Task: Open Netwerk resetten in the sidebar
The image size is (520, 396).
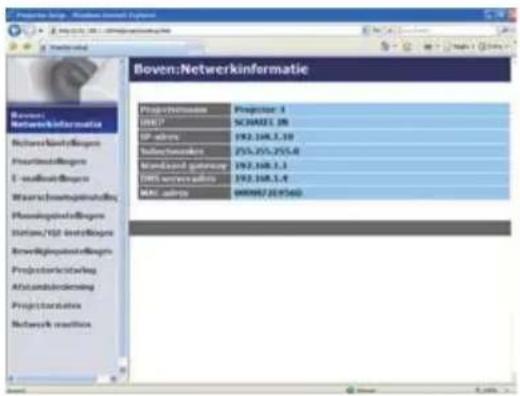Action: 51,324
